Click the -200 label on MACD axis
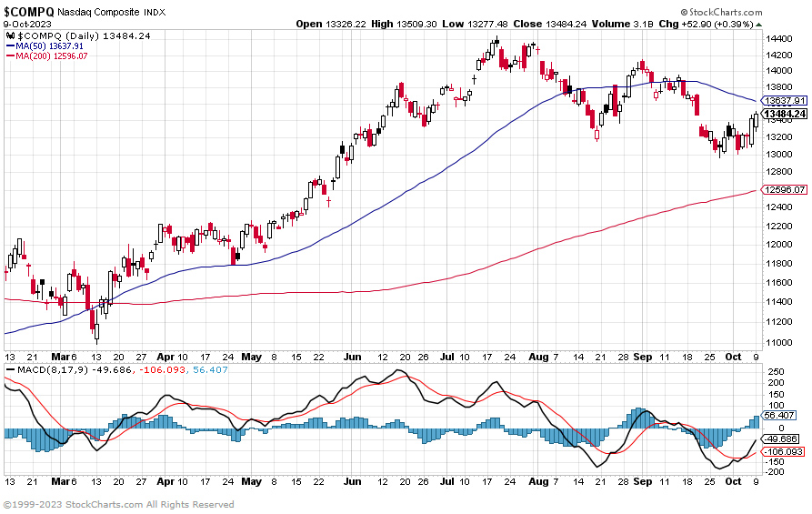812x514 pixels. [774, 472]
